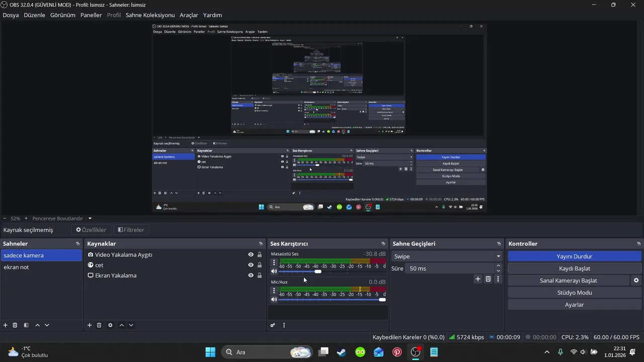This screenshot has width=644, height=362.
Task: Delete selected scene with trash icon
Action: click(15, 325)
